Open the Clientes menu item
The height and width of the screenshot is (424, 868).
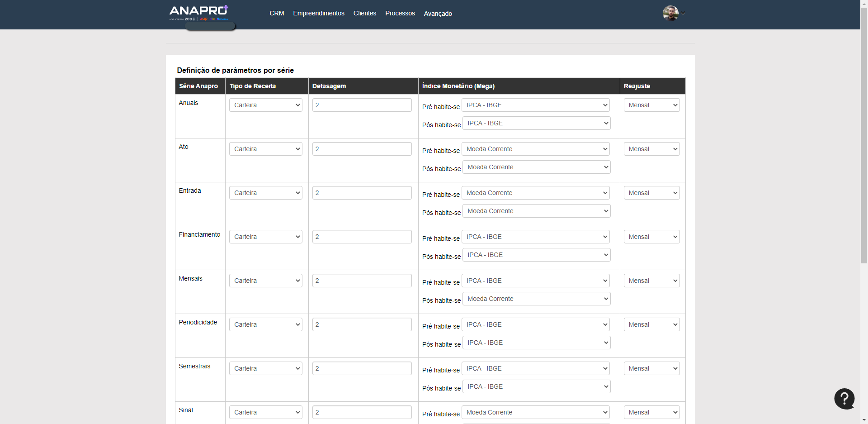click(364, 13)
